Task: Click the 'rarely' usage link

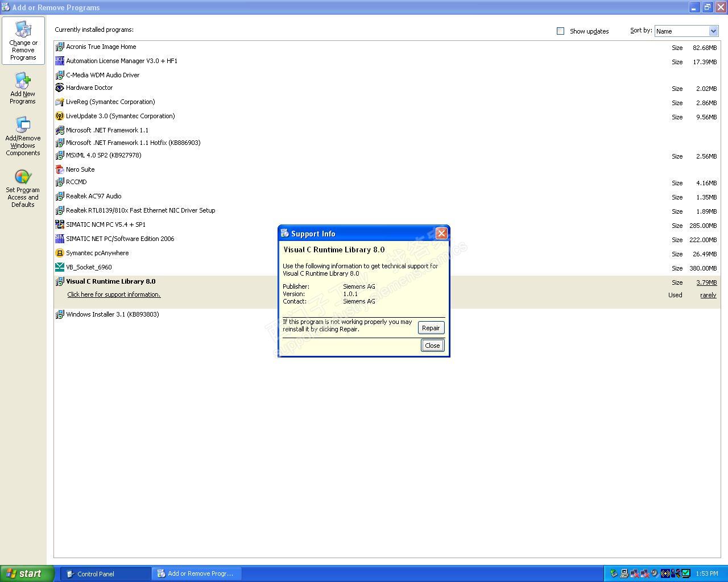Action: tap(708, 295)
